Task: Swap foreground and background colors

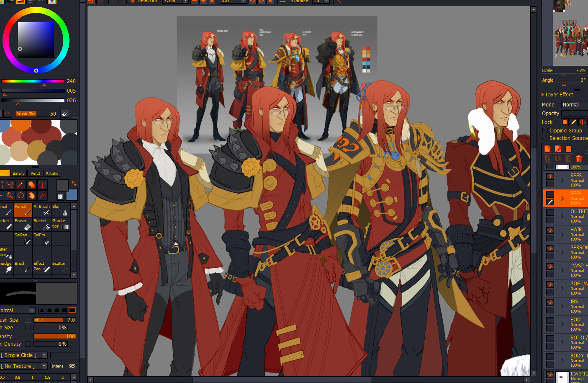Action: click(74, 184)
